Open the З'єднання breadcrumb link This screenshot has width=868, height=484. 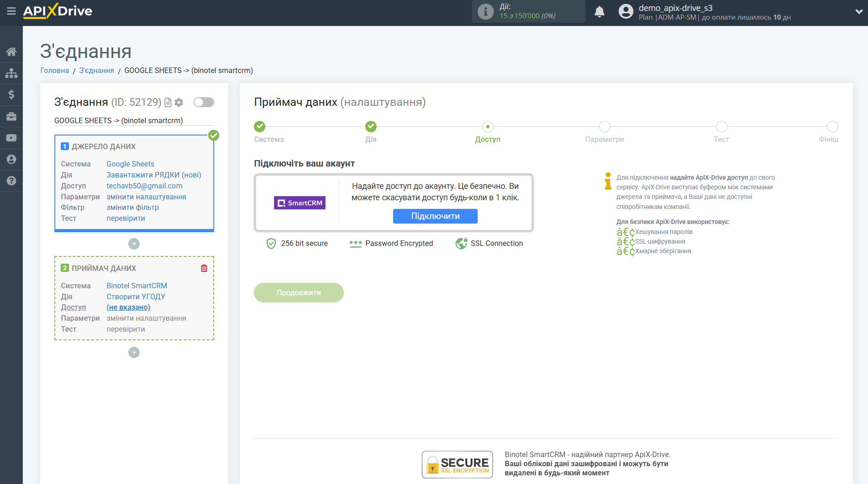pyautogui.click(x=96, y=70)
